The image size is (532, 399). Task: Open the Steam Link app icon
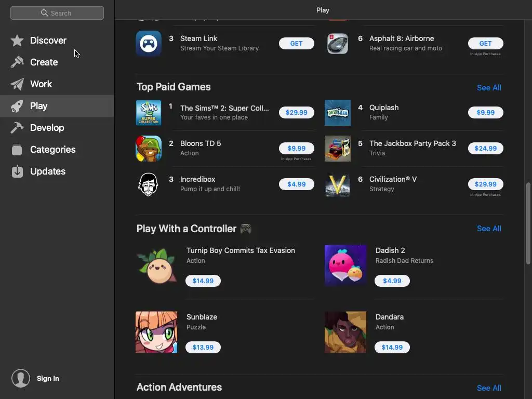(149, 44)
